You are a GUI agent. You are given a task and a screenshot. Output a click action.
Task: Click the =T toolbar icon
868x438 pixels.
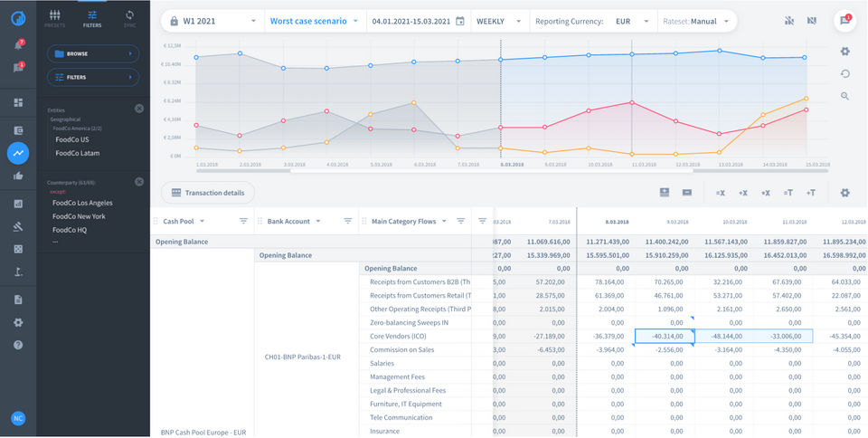coord(788,193)
